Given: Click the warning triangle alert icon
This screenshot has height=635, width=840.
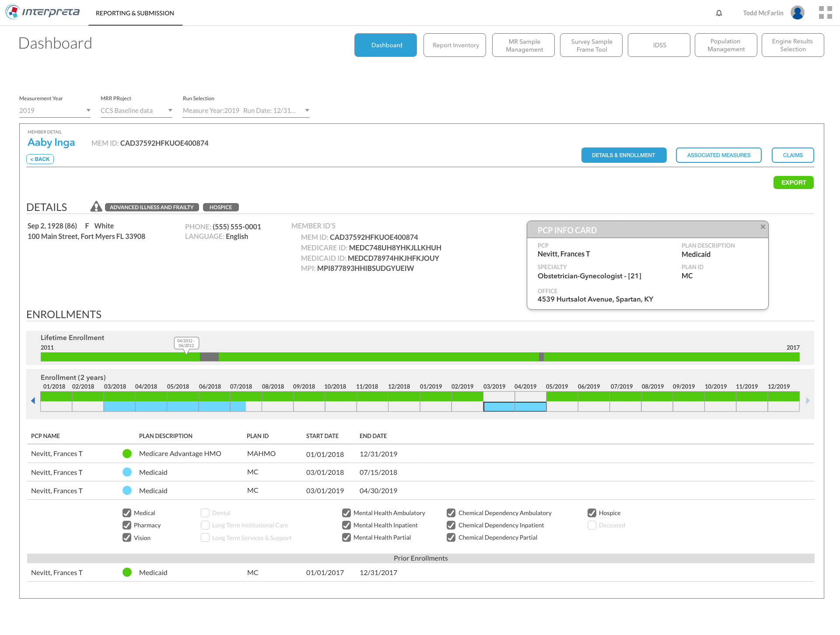Looking at the screenshot, I should point(96,207).
